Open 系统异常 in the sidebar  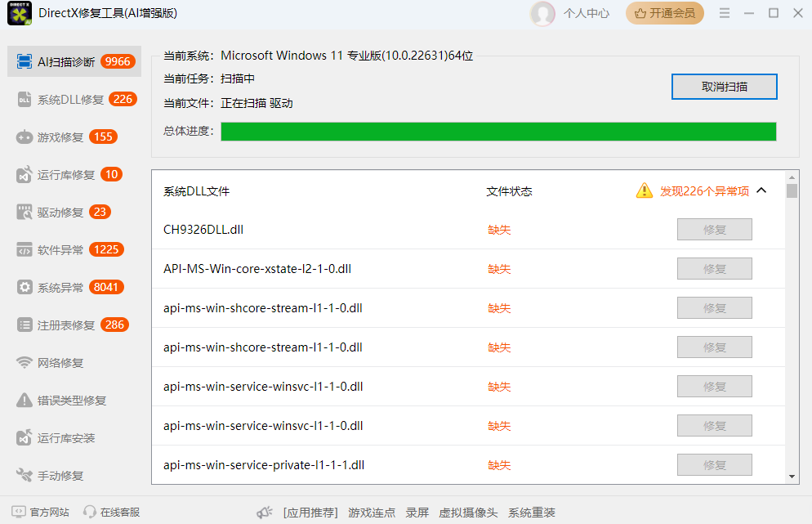(x=57, y=286)
